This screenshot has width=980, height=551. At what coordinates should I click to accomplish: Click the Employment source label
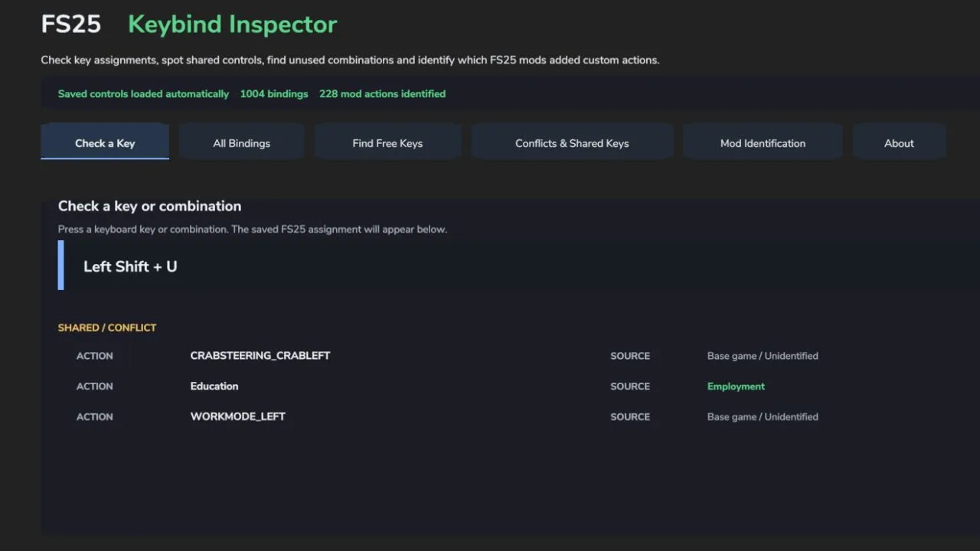coord(736,386)
